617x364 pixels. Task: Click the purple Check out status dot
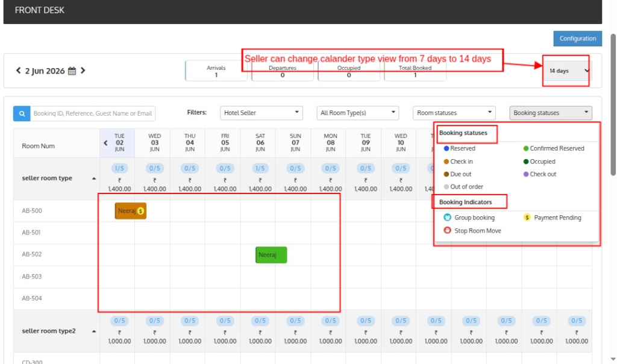(525, 174)
